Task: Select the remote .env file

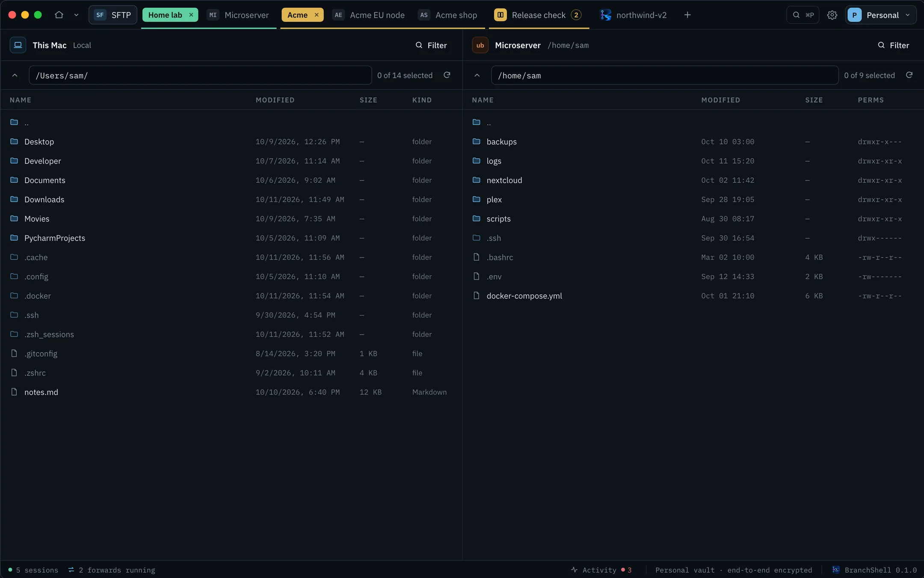Action: (693, 277)
